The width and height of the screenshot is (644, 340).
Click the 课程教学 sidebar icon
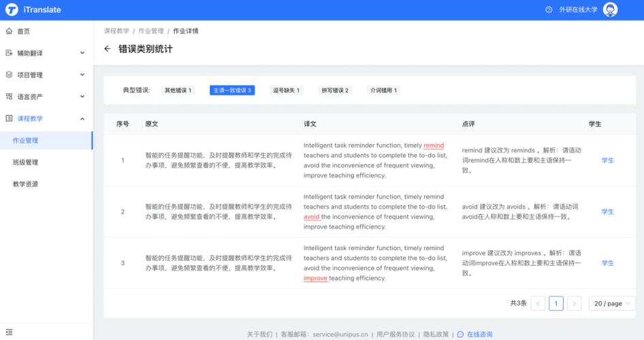pos(9,118)
